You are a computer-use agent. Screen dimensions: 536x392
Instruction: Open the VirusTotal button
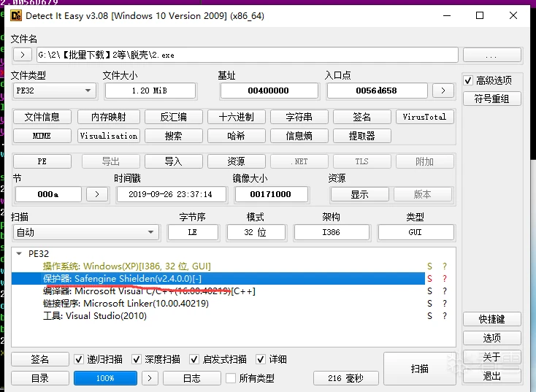(424, 117)
